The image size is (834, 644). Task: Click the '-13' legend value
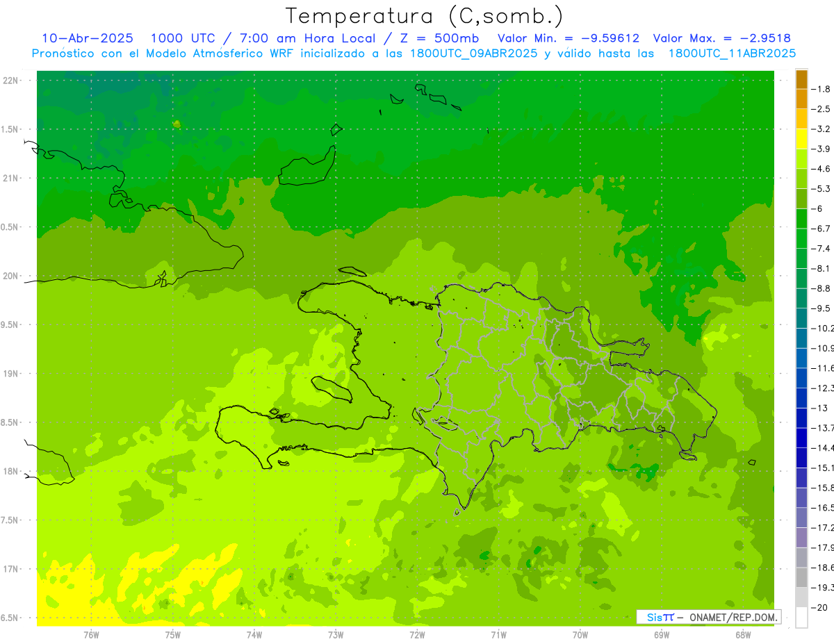[819, 408]
